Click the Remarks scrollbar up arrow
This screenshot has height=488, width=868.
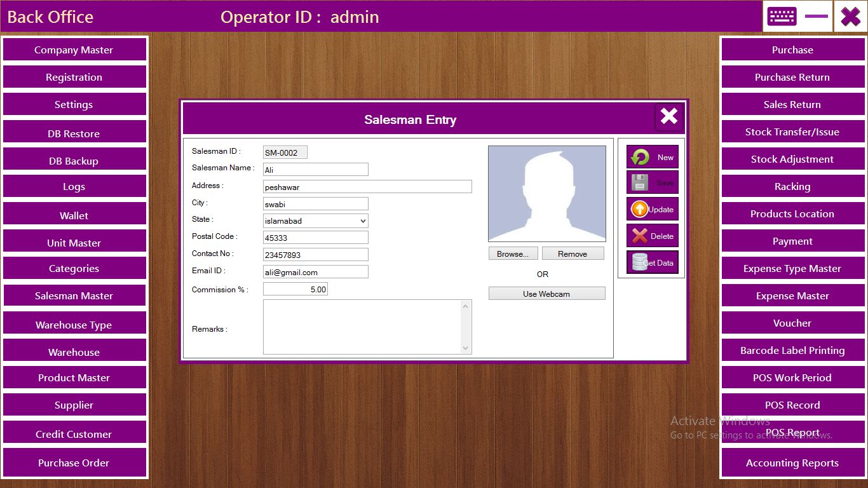pos(466,306)
